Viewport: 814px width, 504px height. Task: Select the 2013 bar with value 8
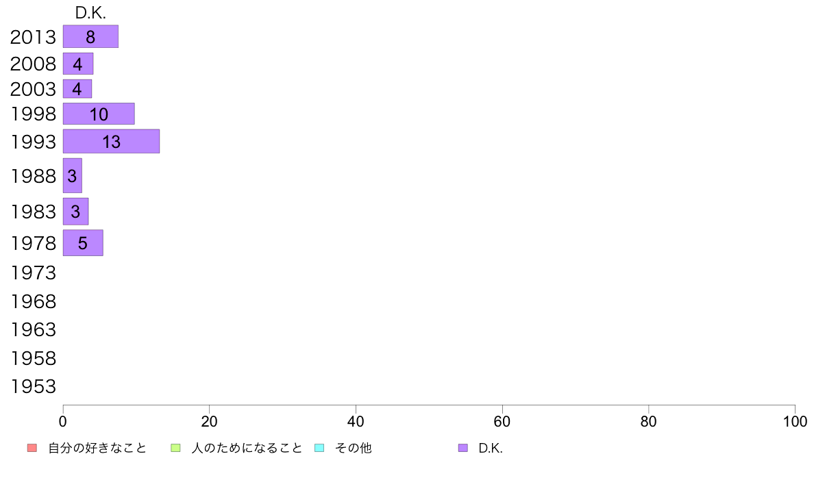coord(91,36)
